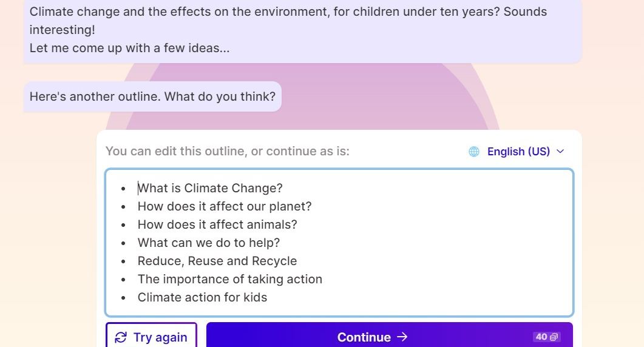Click the refresh arrows icon
Viewport: 644px width, 347px height.
point(121,337)
